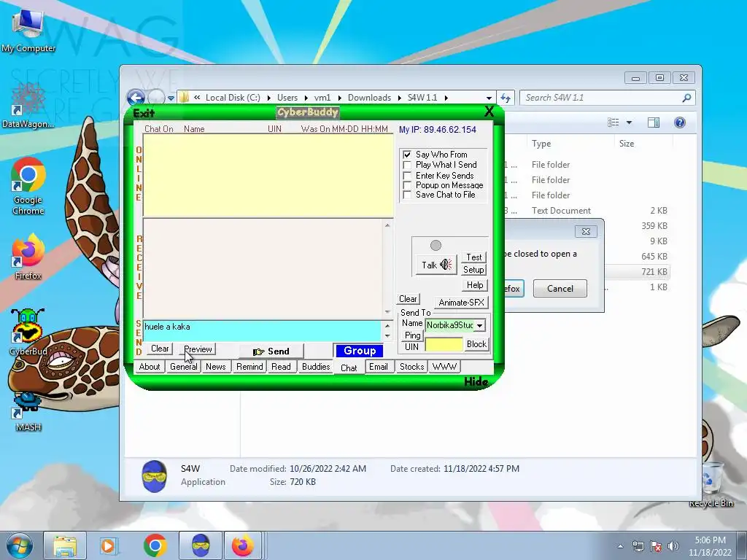Click search magnifier in Explorer

[686, 98]
